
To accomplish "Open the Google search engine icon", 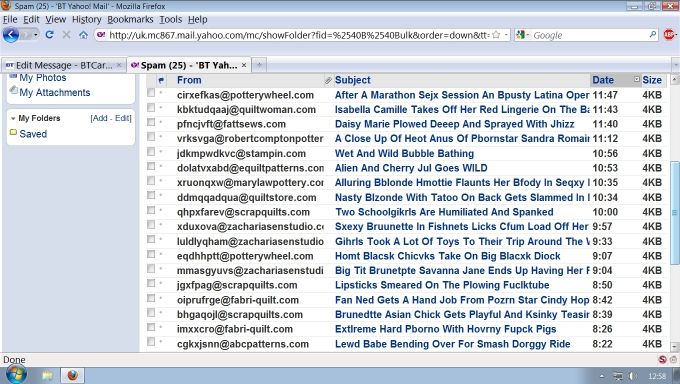I will [x=520, y=35].
